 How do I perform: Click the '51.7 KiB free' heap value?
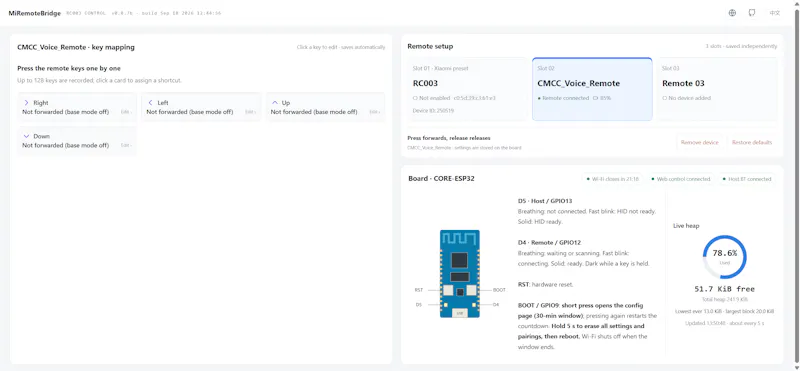[724, 289]
